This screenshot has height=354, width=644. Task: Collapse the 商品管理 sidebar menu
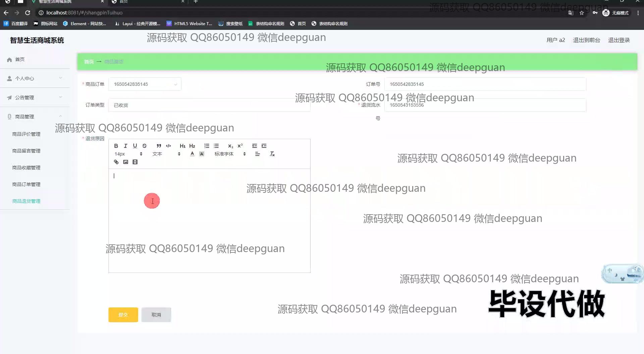(35, 117)
